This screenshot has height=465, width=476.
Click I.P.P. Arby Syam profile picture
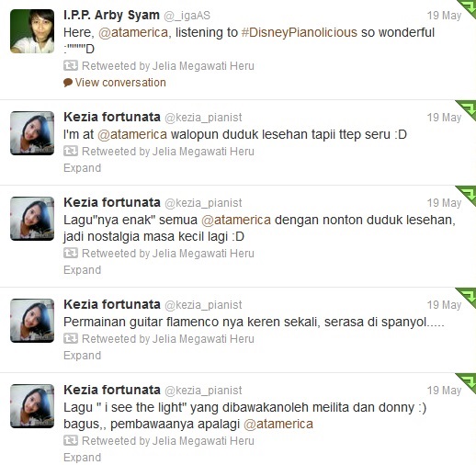tap(32, 31)
